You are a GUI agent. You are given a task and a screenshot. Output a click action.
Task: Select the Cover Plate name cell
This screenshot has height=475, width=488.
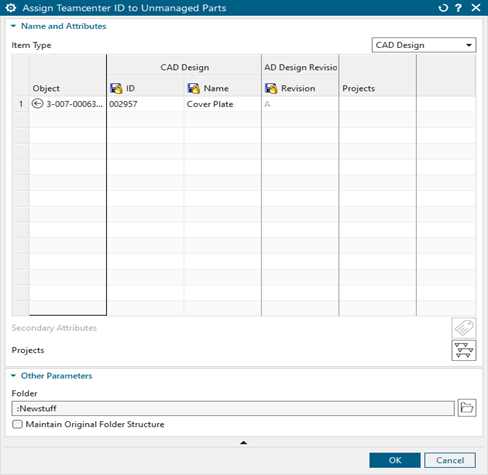tap(222, 104)
